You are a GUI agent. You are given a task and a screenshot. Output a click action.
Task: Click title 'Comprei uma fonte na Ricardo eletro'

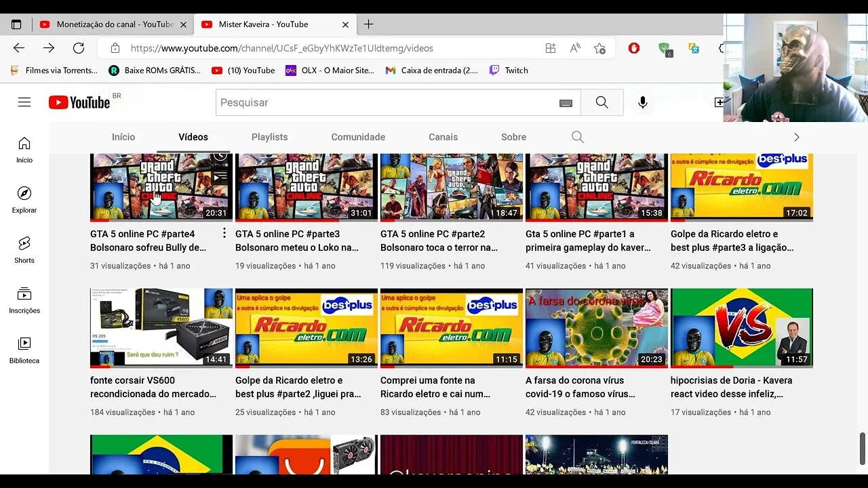[437, 387]
